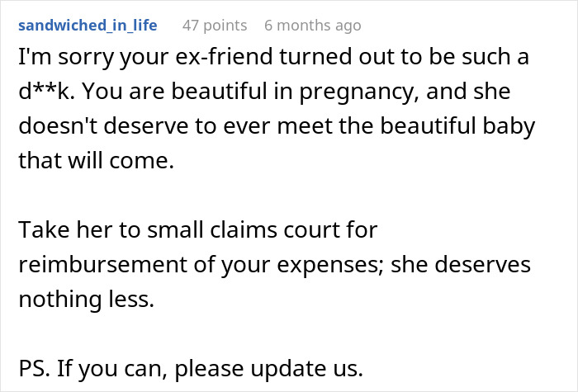Image resolution: width=578 pixels, height=392 pixels.
Task: Click the line "nothing less."
Action: (x=86, y=300)
